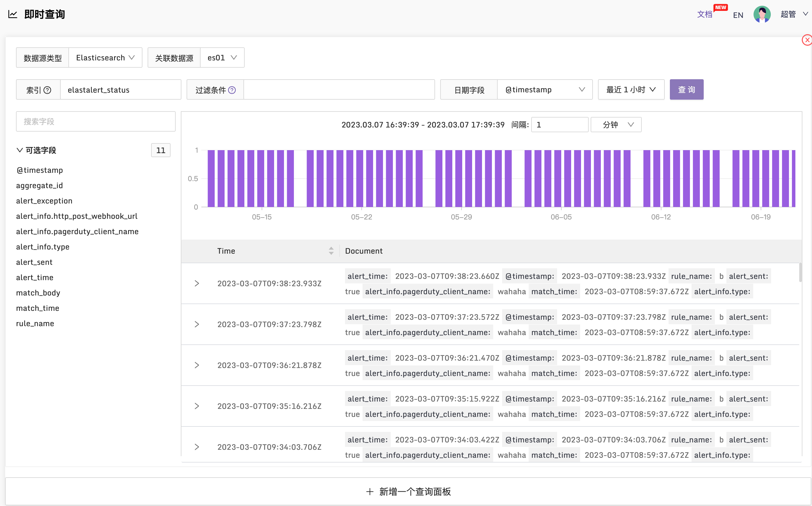
Task: Select the alert_sent field in list
Action: tap(34, 262)
